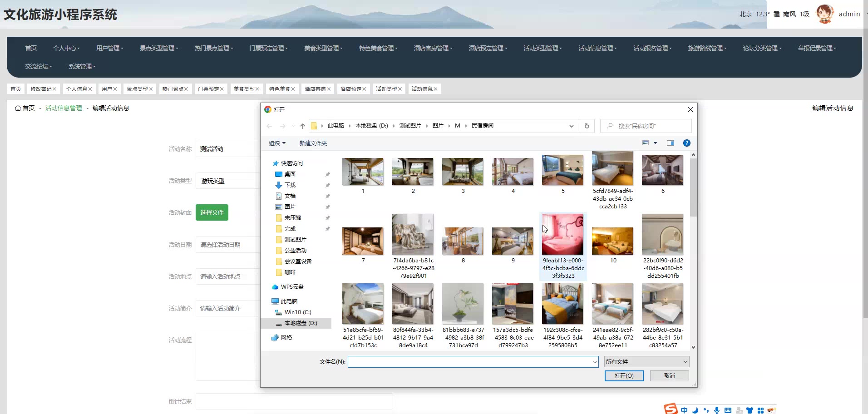Click the 活动地点 input field
Viewport: 868px width, 414px height.
pyautogui.click(x=228, y=276)
